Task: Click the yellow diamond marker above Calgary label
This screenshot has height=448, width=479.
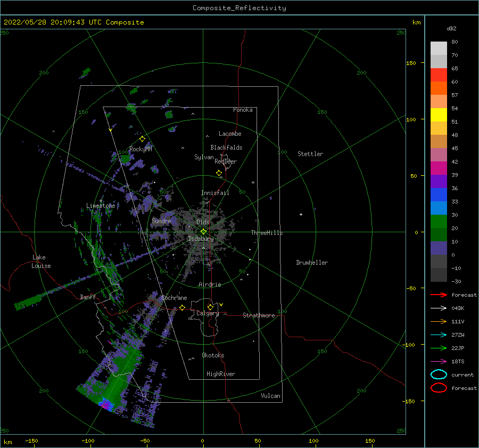Action: [210, 307]
